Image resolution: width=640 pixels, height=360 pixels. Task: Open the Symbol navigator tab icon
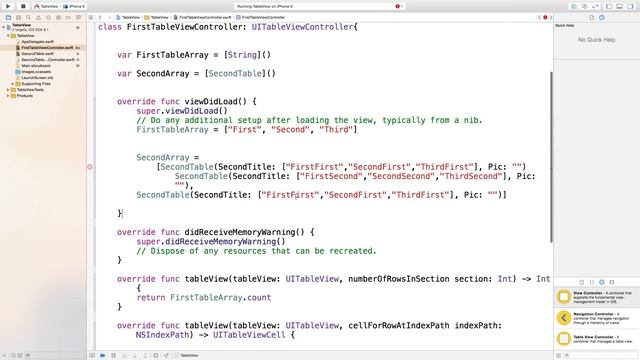coord(18,18)
